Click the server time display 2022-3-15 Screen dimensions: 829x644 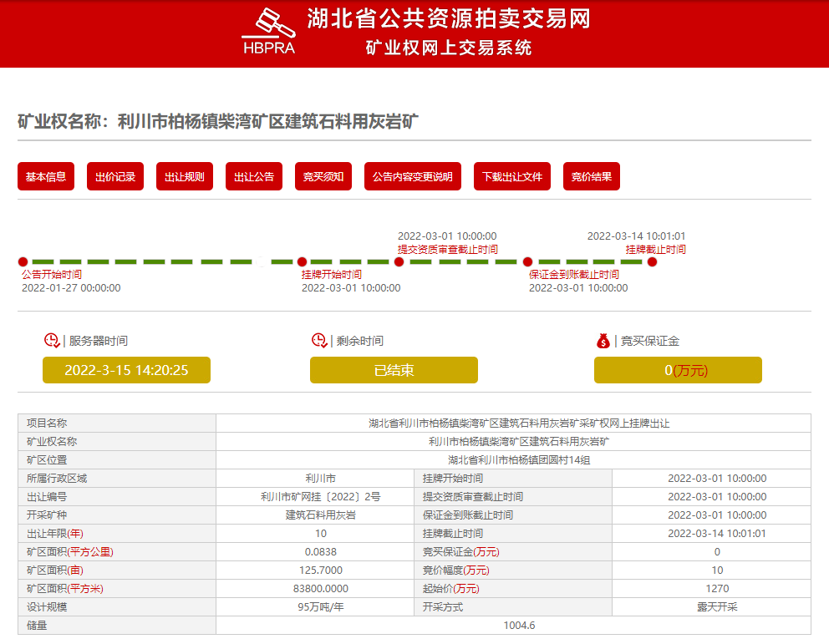click(126, 370)
